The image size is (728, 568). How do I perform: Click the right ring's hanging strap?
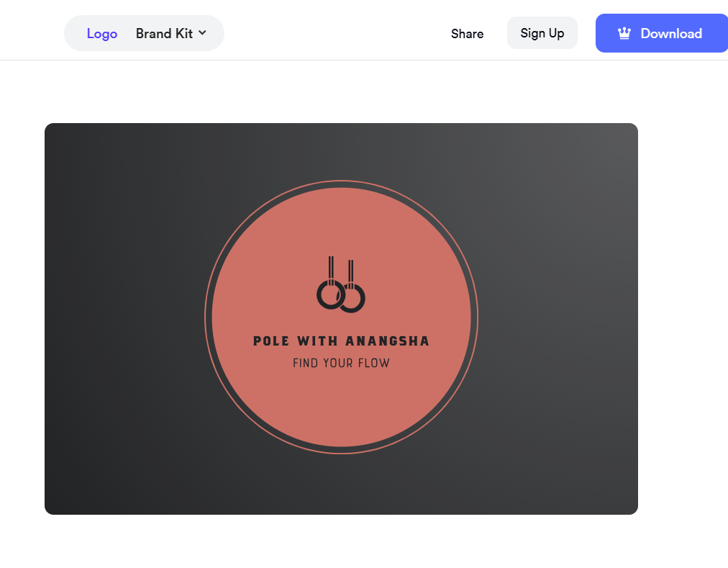[x=351, y=274]
